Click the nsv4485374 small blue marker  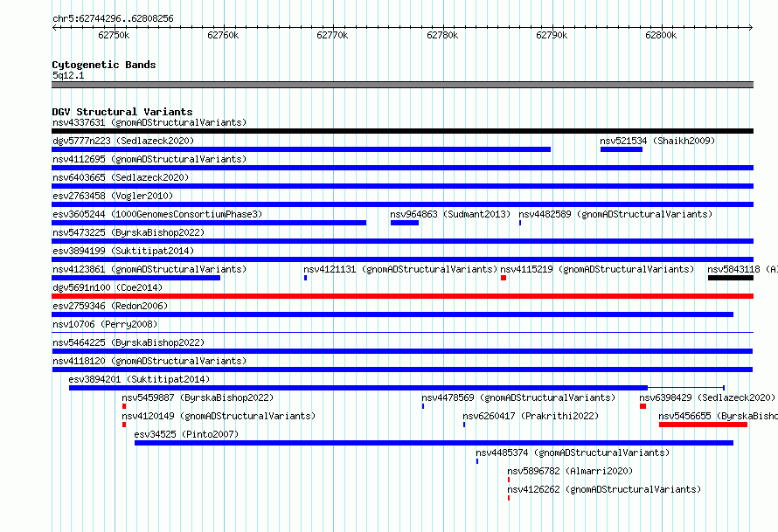(477, 461)
